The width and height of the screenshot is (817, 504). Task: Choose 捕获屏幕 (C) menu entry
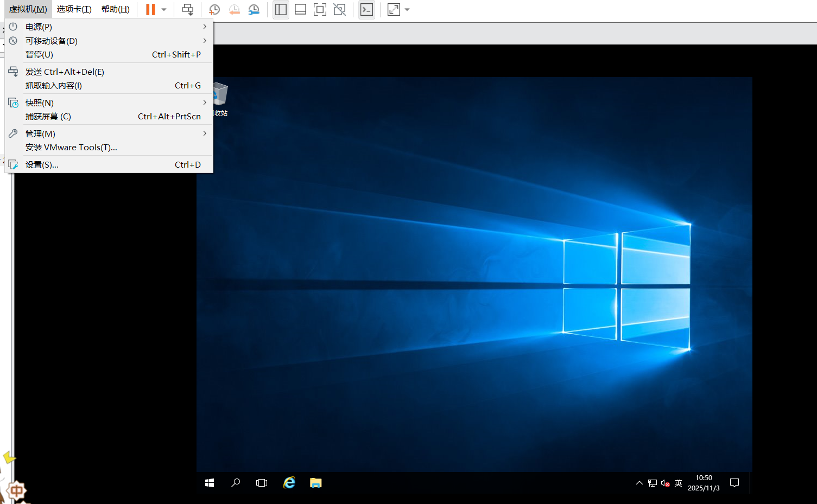point(109,117)
